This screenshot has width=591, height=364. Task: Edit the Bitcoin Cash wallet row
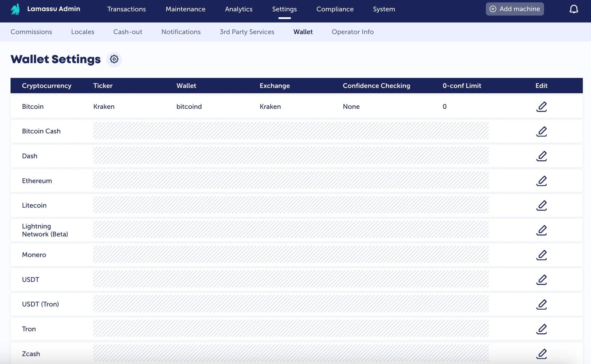pos(541,131)
